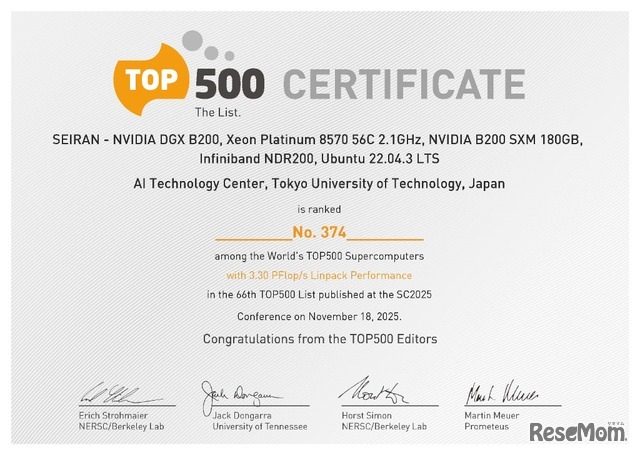Click the large '500' logo number
Screen dimensions: 640x455
pyautogui.click(x=230, y=84)
